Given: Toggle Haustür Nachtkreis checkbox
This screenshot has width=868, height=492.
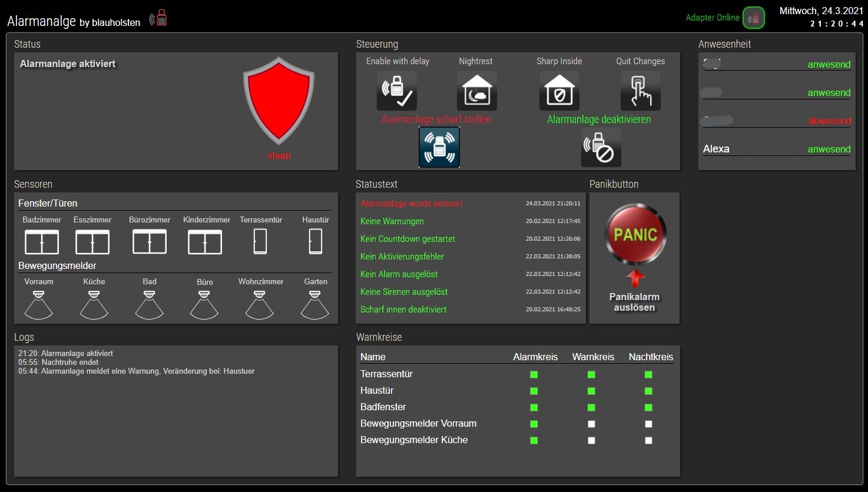Looking at the screenshot, I should coord(648,391).
